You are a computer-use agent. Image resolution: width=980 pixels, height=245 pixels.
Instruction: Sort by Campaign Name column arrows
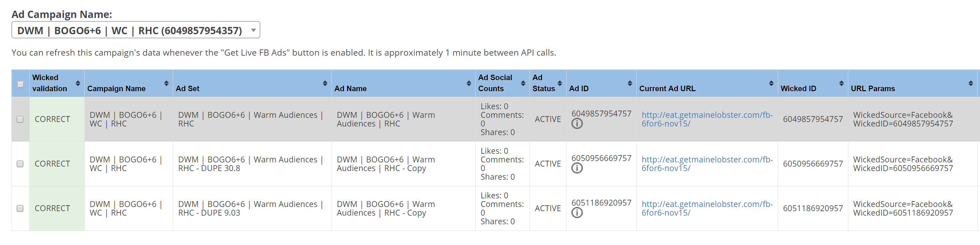click(167, 83)
